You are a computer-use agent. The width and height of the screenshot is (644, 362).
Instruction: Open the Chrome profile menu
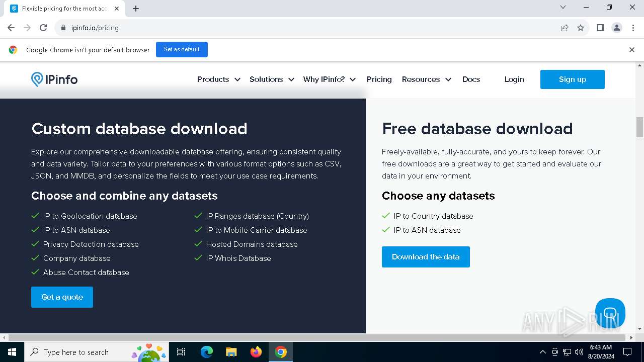tap(617, 28)
